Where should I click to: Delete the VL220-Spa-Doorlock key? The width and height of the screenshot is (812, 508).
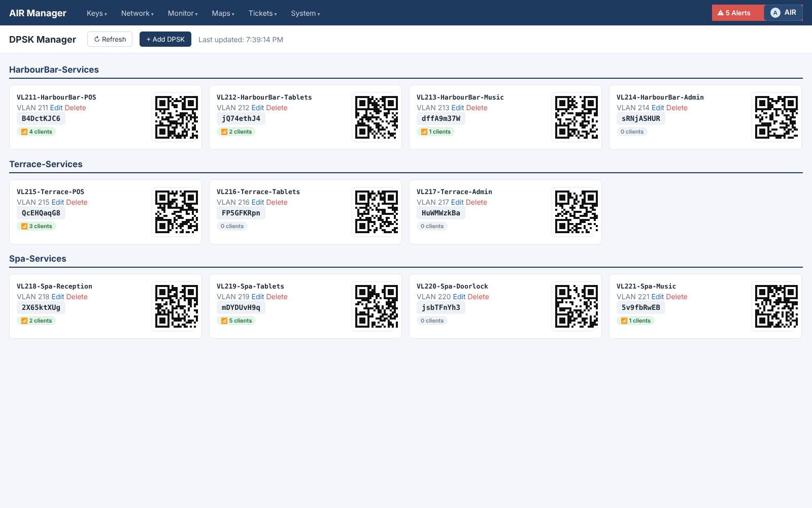[x=479, y=297]
